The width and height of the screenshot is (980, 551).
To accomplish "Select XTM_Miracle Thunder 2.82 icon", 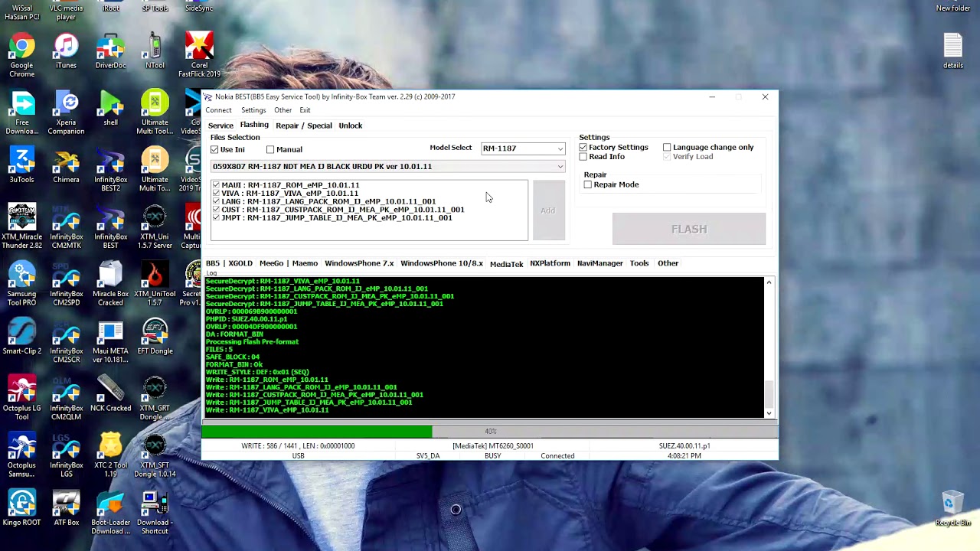I will pos(21,227).
